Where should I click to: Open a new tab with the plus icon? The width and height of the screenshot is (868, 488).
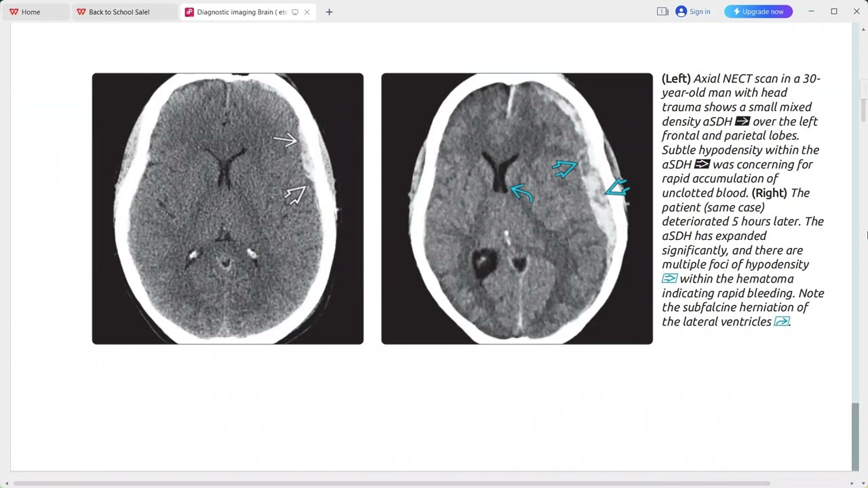tap(329, 12)
